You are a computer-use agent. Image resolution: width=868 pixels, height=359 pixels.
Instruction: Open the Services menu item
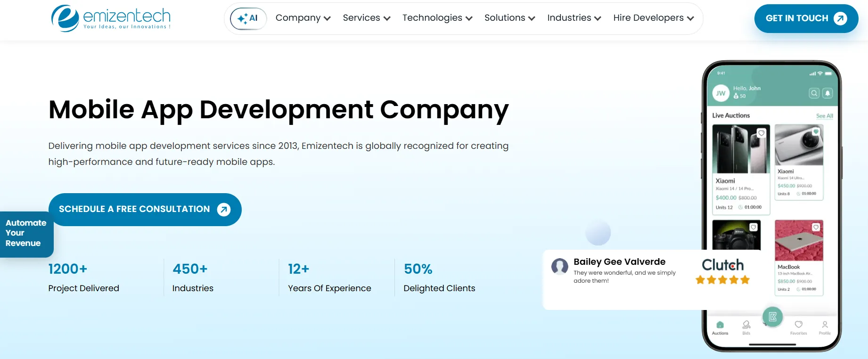(366, 18)
